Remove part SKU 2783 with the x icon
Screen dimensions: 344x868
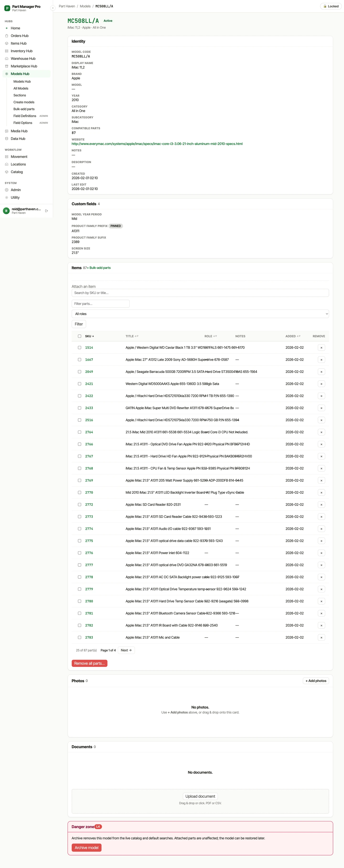click(321, 638)
